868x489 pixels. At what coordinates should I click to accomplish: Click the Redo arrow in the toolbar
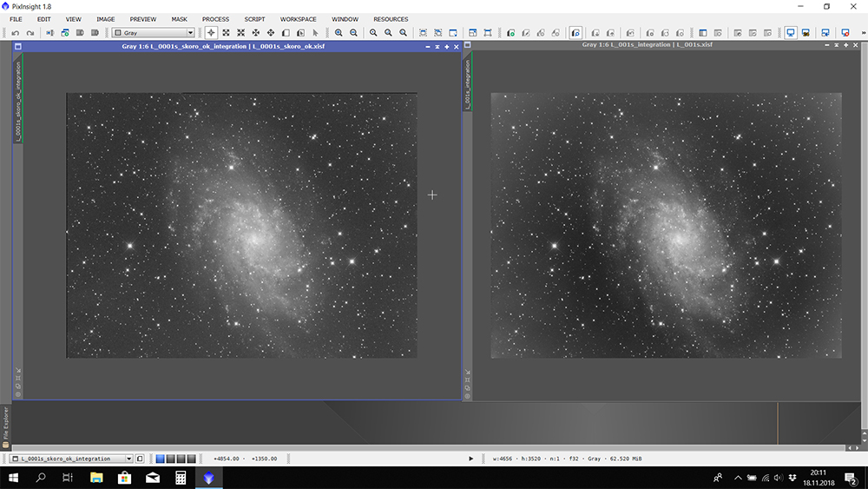[x=30, y=33]
